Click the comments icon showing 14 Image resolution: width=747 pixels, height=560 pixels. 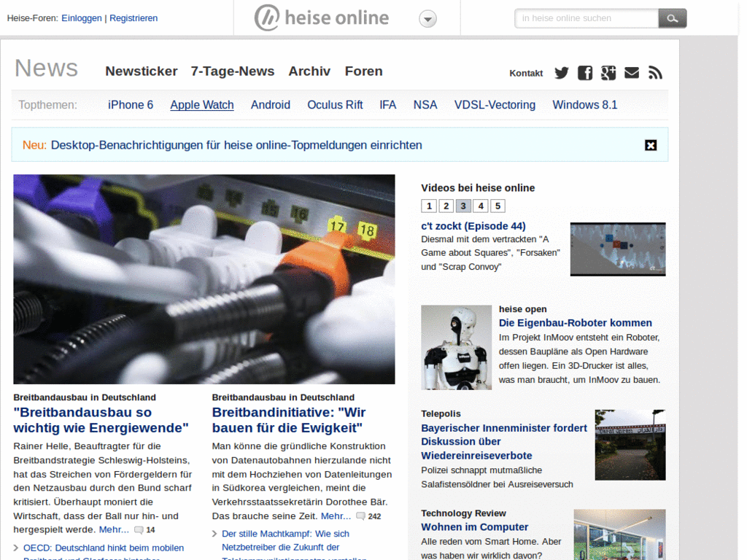click(x=138, y=530)
